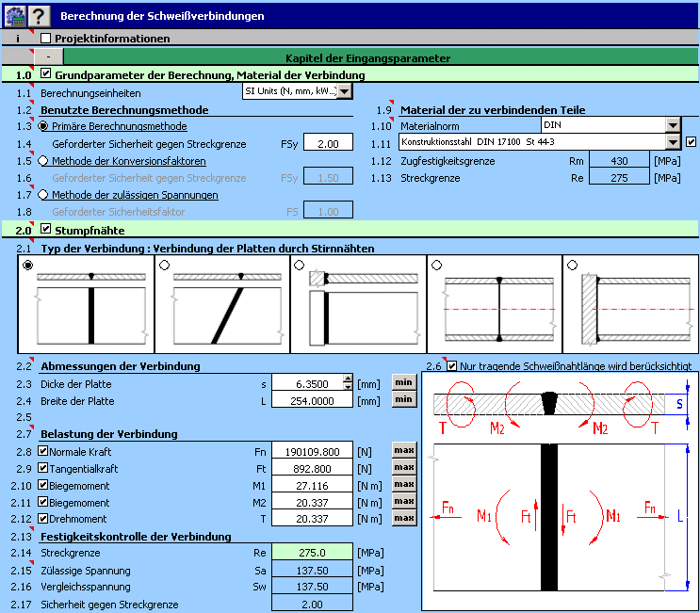Toggle the Biegemoment M2 checkbox
The height and width of the screenshot is (613, 700).
42,502
